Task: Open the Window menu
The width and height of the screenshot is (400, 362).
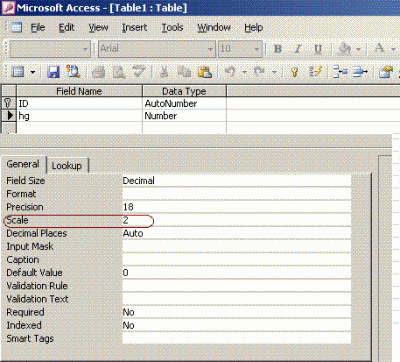Action: 214,27
